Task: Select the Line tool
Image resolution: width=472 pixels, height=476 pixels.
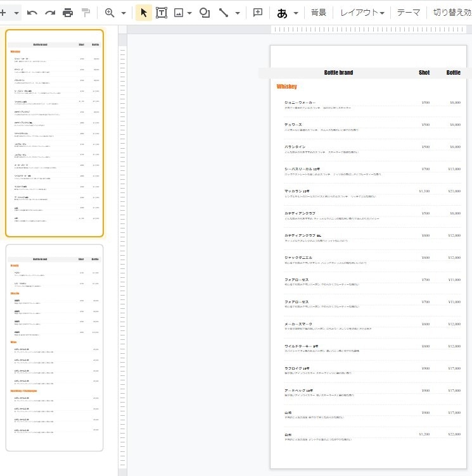Action: [224, 13]
